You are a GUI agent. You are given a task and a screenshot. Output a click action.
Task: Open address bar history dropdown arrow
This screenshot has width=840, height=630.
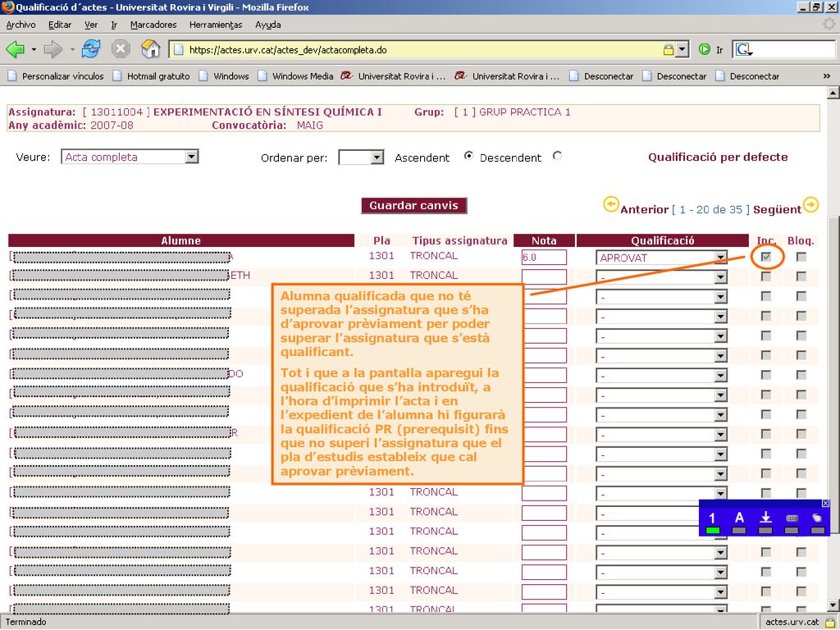click(682, 50)
